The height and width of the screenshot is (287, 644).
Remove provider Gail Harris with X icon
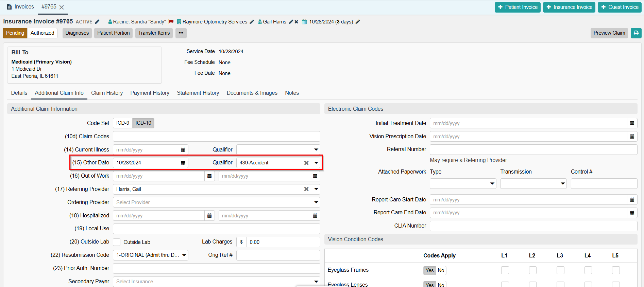[x=296, y=22]
